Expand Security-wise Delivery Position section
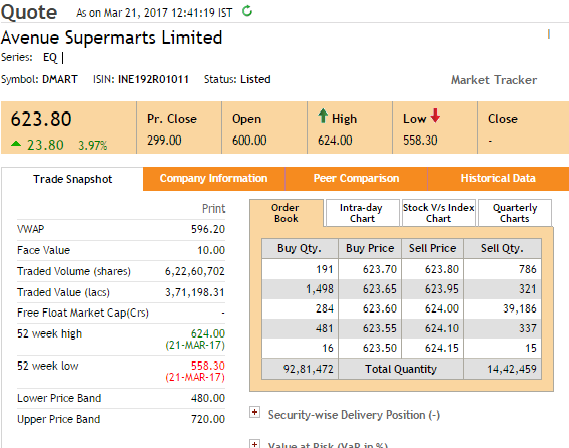The width and height of the screenshot is (569, 448). tap(254, 412)
